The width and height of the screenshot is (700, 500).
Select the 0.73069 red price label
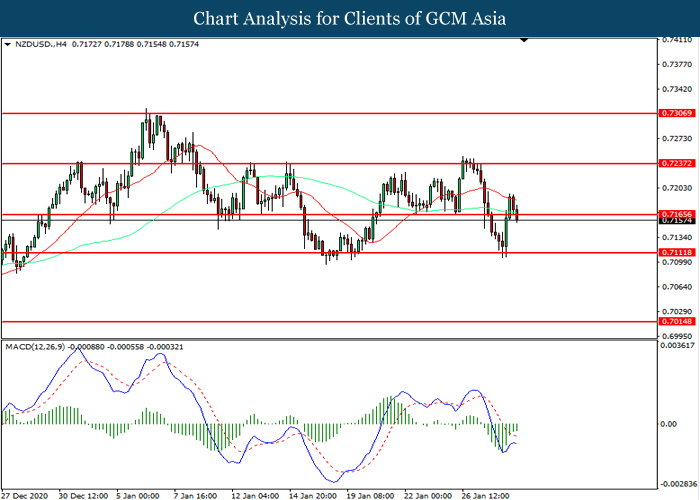(675, 114)
